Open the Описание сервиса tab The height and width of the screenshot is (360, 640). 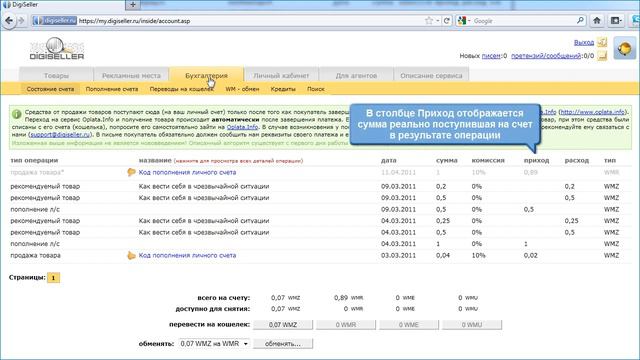[431, 76]
